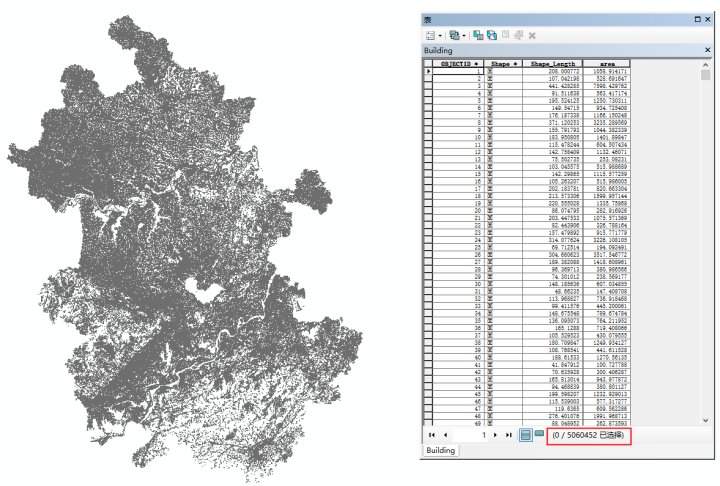Click the building footprints map on left

point(184,248)
